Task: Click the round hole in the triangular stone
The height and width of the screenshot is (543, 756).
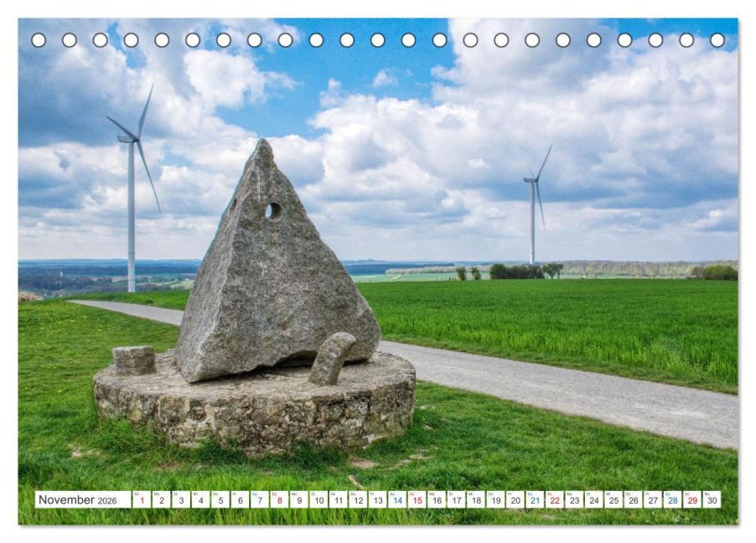Action: (272, 210)
